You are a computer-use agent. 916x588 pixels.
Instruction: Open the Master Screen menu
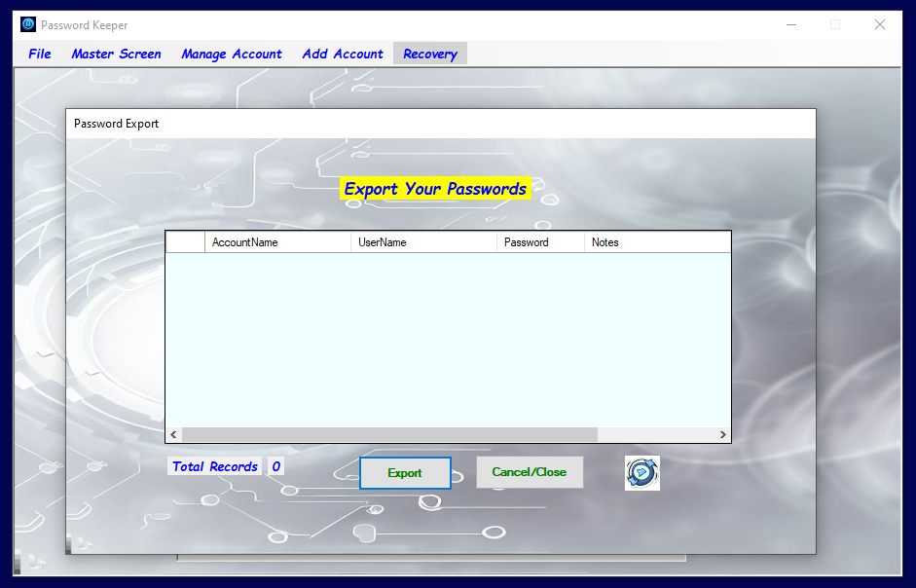point(116,54)
